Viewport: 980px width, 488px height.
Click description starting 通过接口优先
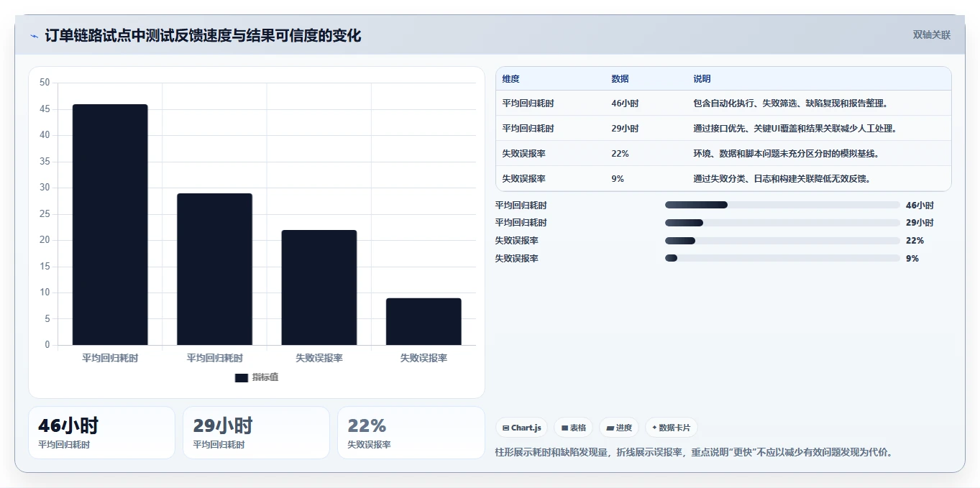click(795, 129)
